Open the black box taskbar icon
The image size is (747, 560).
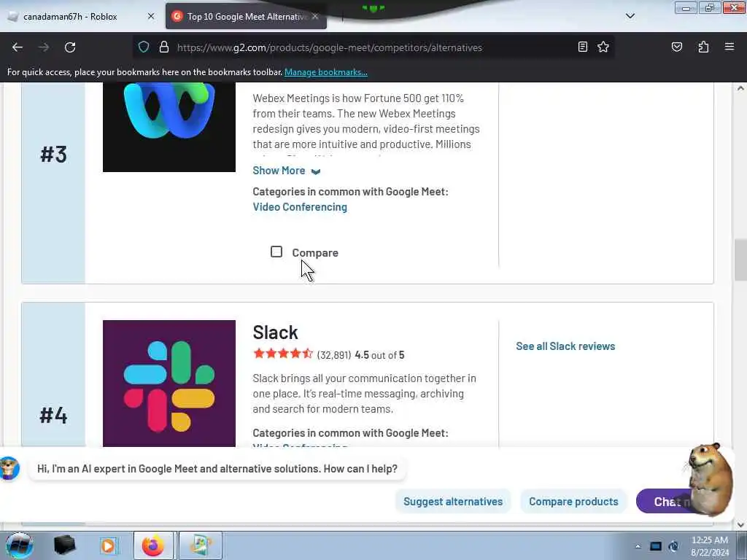click(x=65, y=545)
